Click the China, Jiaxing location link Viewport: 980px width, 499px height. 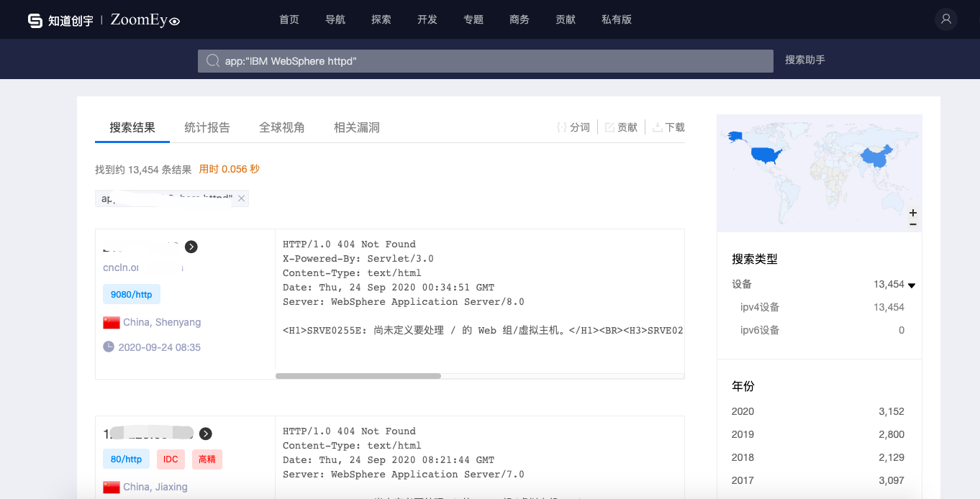[x=155, y=487]
